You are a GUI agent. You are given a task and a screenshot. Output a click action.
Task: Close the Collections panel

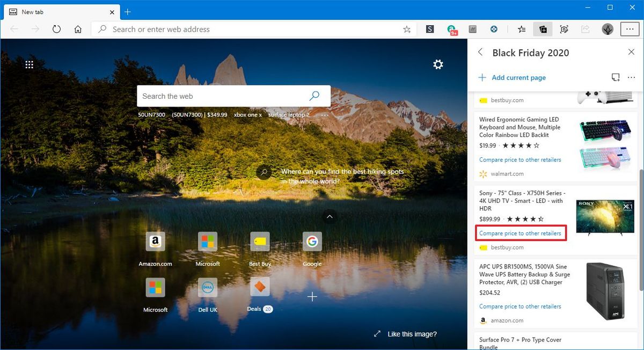tap(631, 52)
